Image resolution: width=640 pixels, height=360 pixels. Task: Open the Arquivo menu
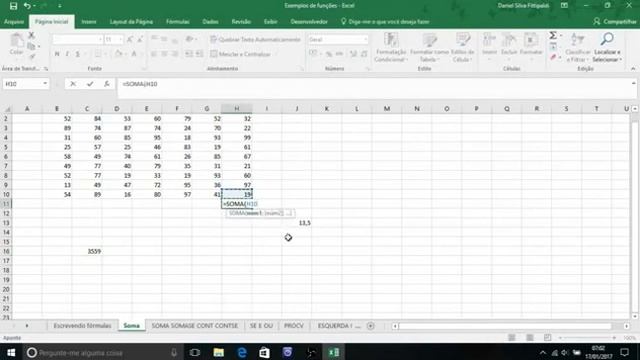click(14, 22)
